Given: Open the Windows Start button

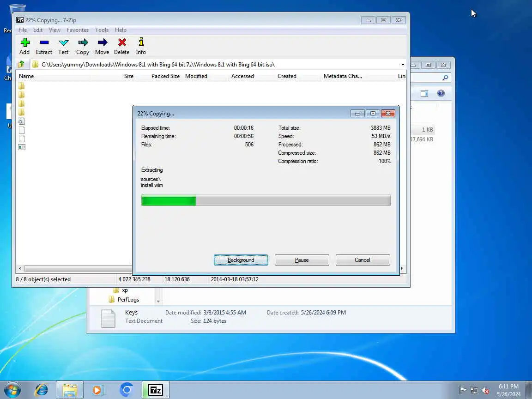Looking at the screenshot, I should click(x=12, y=390).
